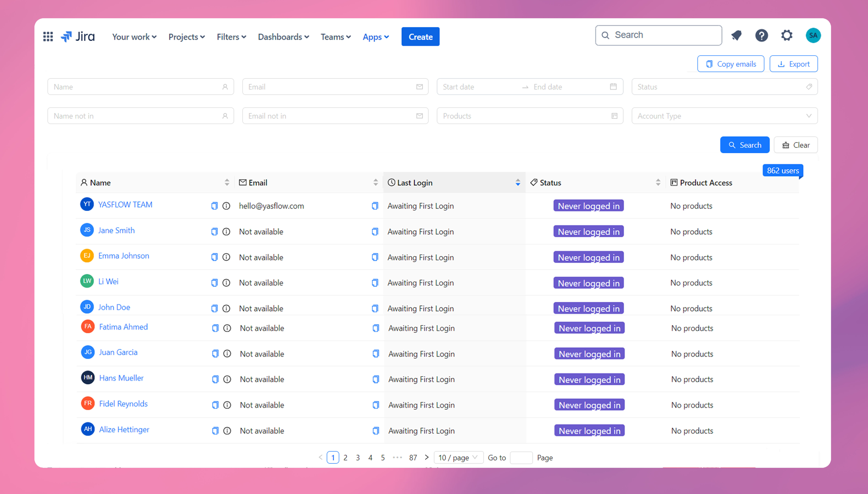Toggle the Last Login column sort
Viewport: 868px width, 494px height.
[517, 183]
